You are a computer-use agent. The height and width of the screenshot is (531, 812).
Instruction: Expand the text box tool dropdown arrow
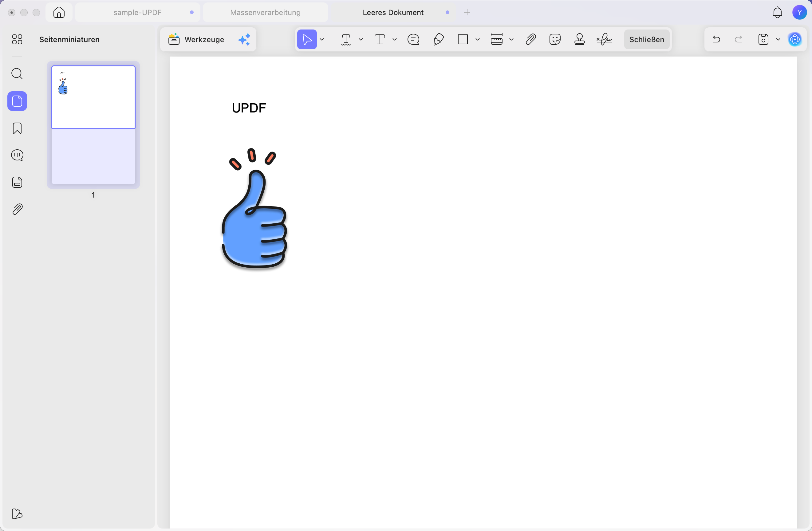pos(394,40)
